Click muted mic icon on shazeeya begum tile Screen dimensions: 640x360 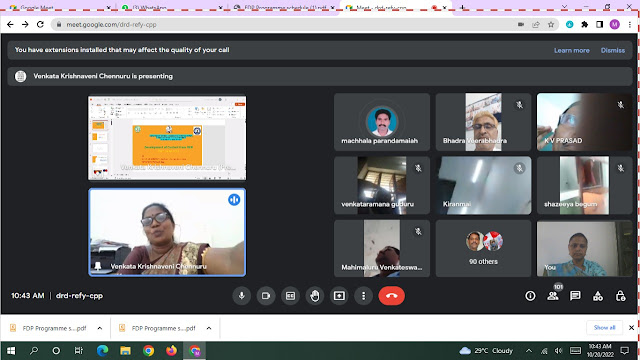(620, 168)
